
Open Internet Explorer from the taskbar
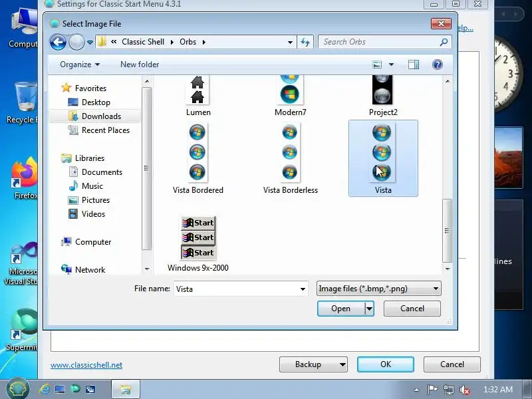pyautogui.click(x=45, y=389)
